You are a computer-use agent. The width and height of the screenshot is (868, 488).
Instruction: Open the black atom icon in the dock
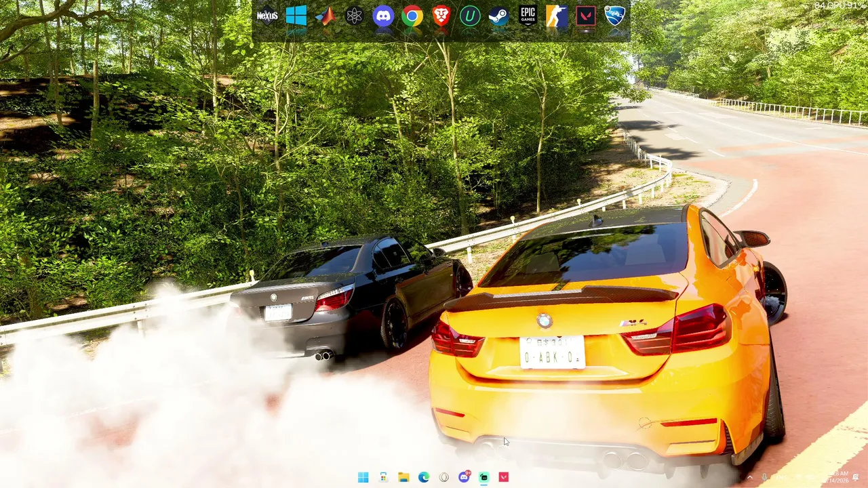tap(354, 16)
